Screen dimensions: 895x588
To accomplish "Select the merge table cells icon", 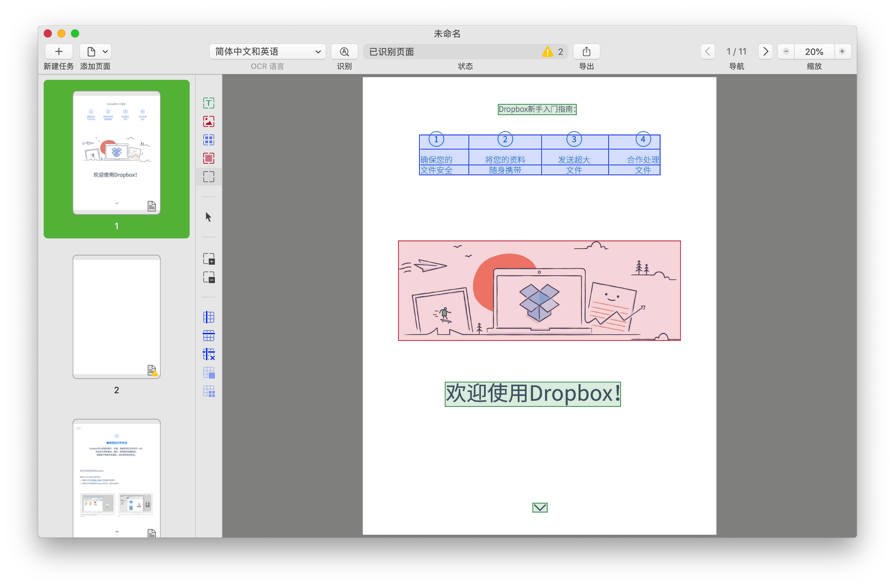I will coord(209,373).
